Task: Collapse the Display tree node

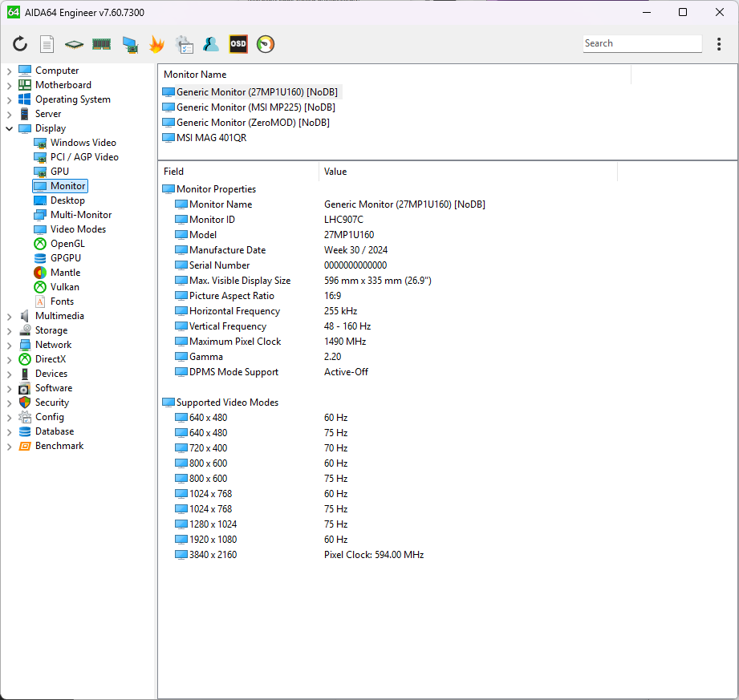Action: 9,128
